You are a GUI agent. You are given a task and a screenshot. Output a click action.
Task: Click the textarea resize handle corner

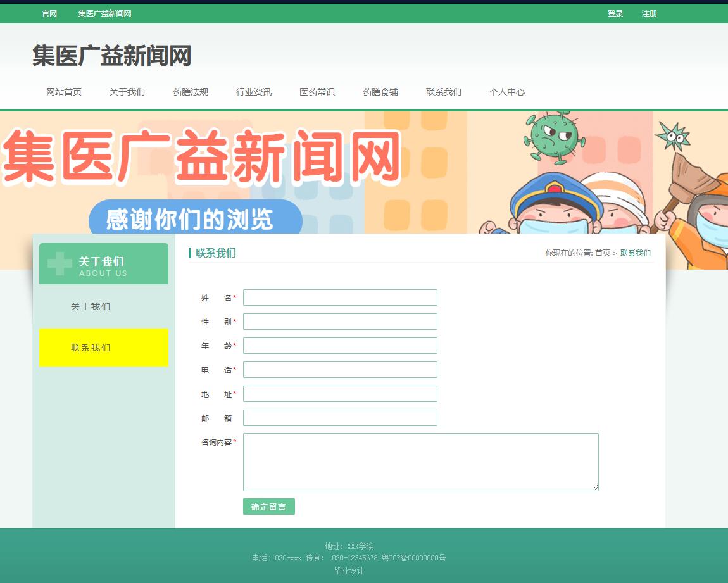595,487
